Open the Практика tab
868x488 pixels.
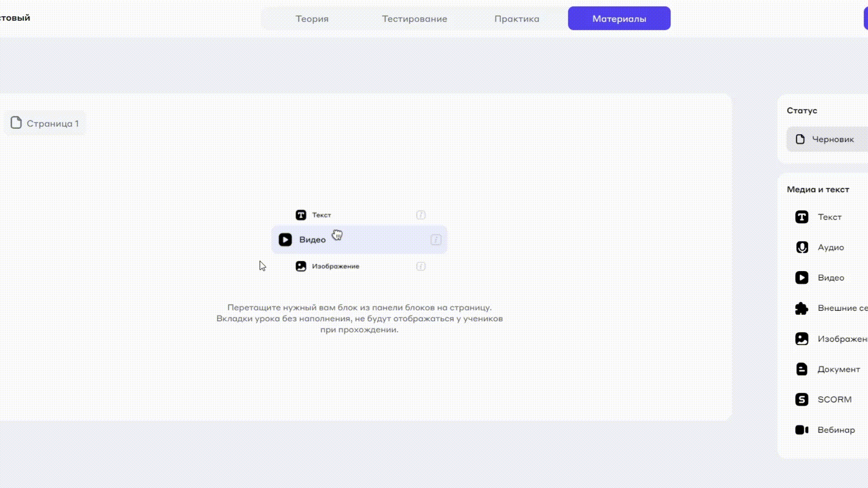tap(517, 19)
